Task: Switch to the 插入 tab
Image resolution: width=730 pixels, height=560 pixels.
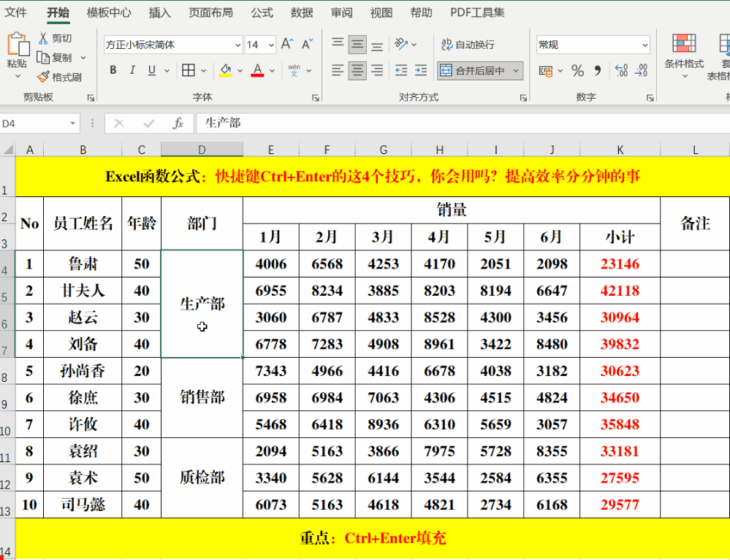Action: pyautogui.click(x=160, y=12)
